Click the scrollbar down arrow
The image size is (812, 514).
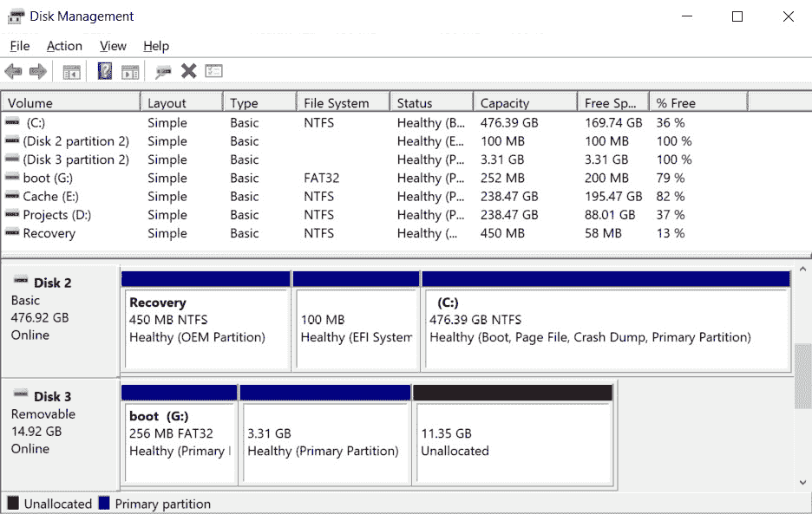click(804, 482)
